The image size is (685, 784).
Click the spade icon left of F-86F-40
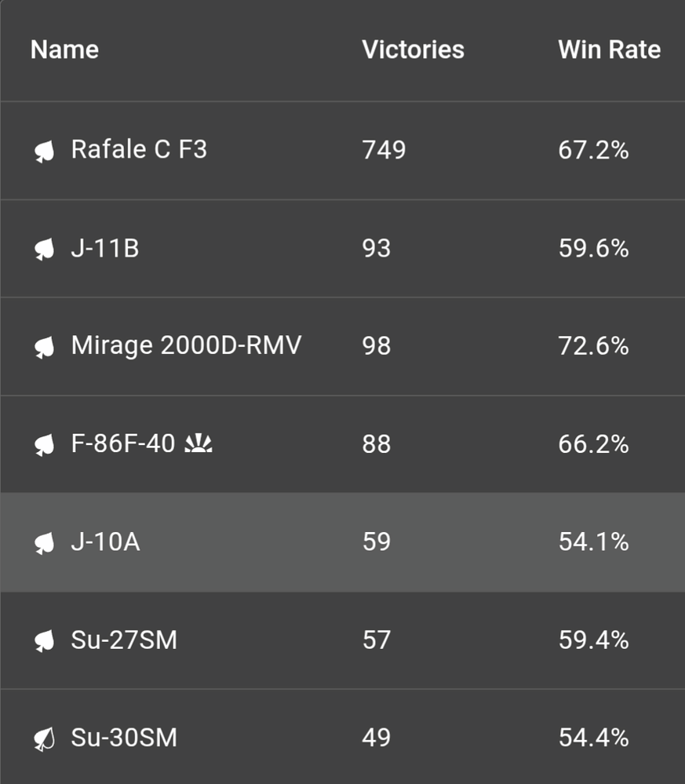coord(45,445)
